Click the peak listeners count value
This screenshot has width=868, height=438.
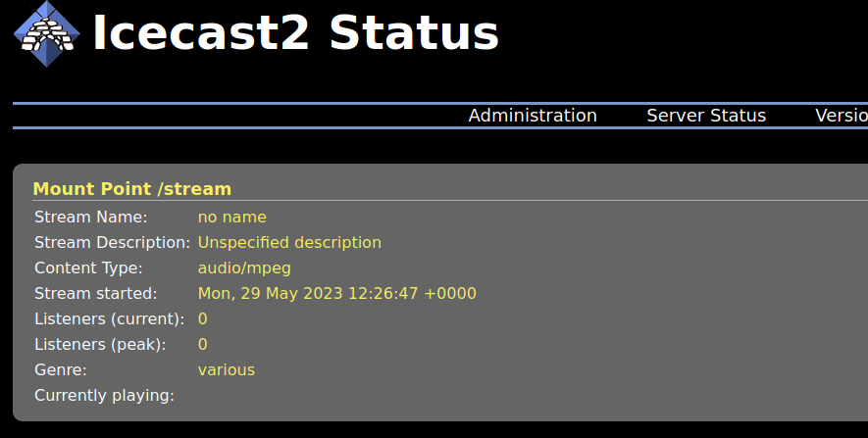pos(203,344)
